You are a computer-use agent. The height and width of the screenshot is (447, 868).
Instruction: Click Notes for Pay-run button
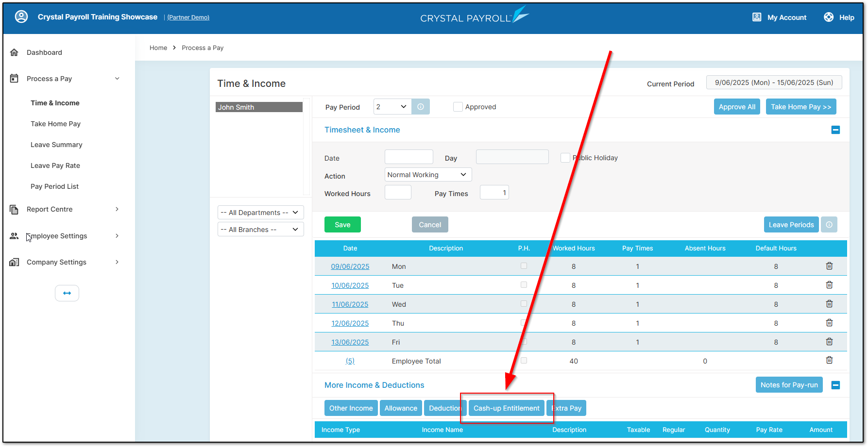[789, 385]
